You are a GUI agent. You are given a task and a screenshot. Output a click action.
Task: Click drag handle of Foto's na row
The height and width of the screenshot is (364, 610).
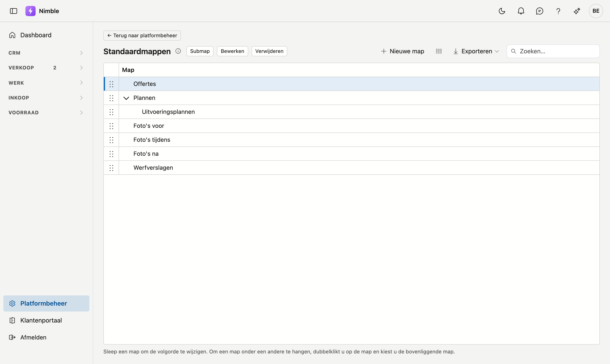[x=111, y=154]
